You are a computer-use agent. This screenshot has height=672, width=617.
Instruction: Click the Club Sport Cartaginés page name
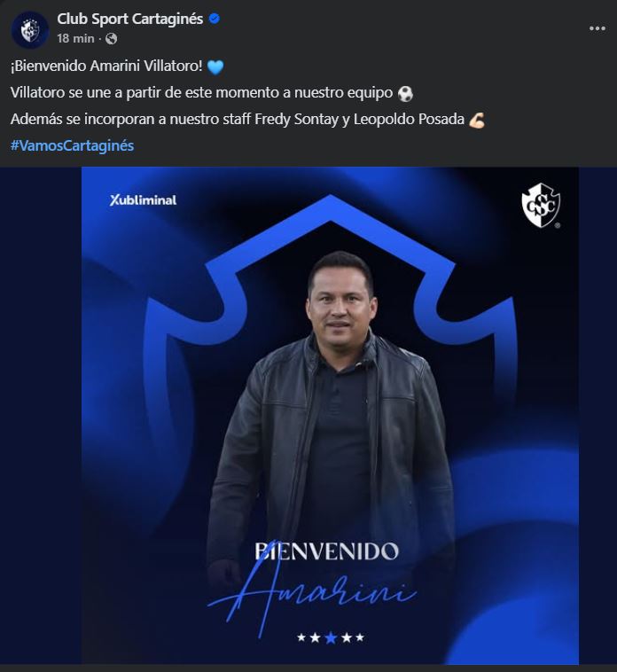[x=130, y=19]
